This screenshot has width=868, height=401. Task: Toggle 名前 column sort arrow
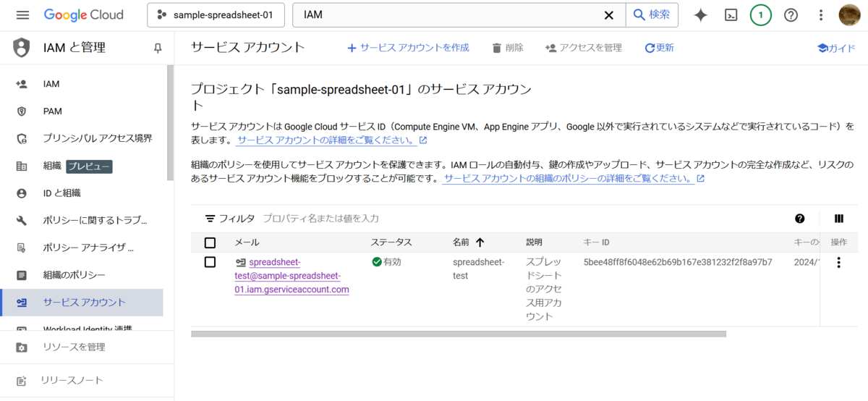pos(480,242)
